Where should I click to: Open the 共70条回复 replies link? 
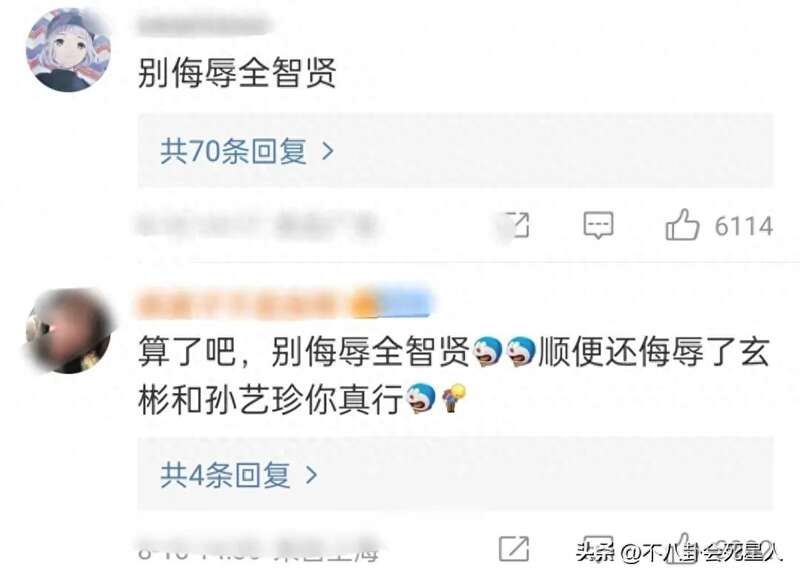pyautogui.click(x=247, y=152)
